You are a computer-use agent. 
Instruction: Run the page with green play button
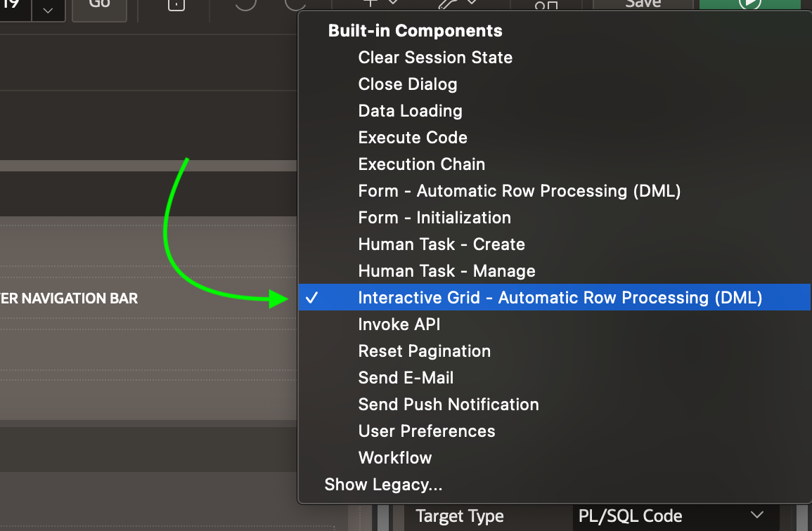(750, 4)
